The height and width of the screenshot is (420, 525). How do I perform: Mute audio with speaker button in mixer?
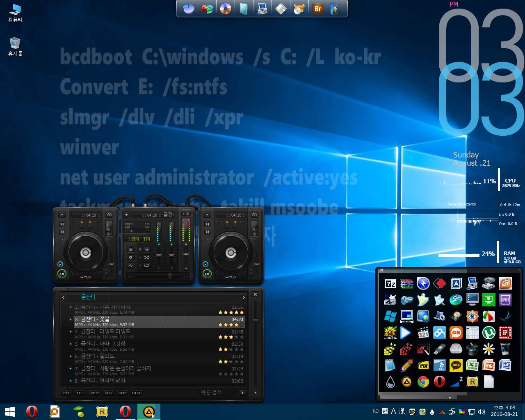click(186, 268)
